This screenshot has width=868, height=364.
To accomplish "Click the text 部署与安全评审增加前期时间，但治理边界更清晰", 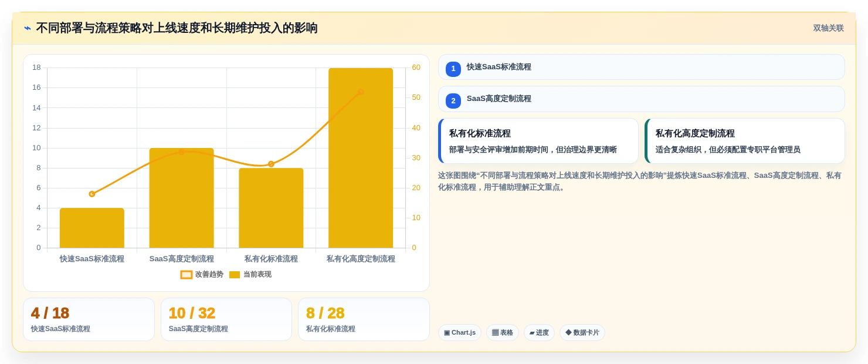I will (533, 150).
